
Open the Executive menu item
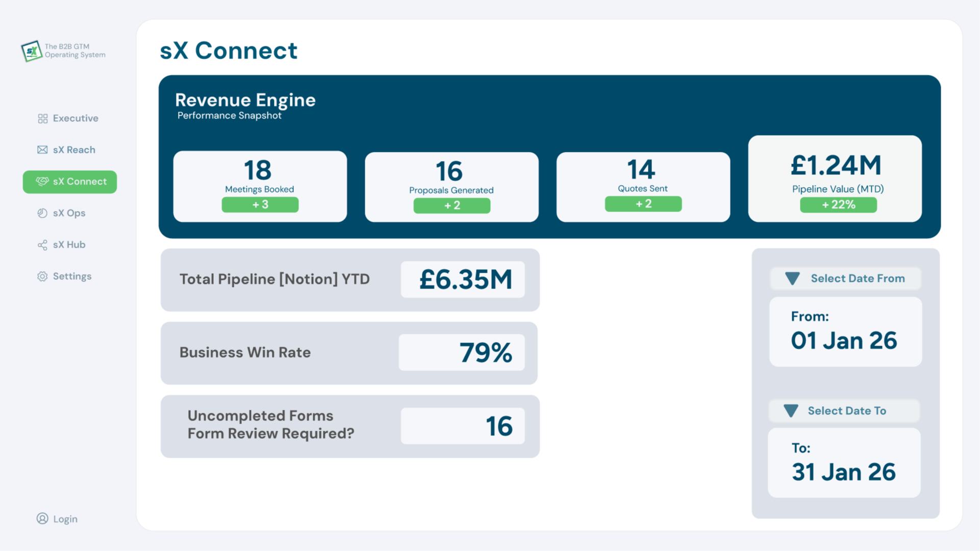76,118
